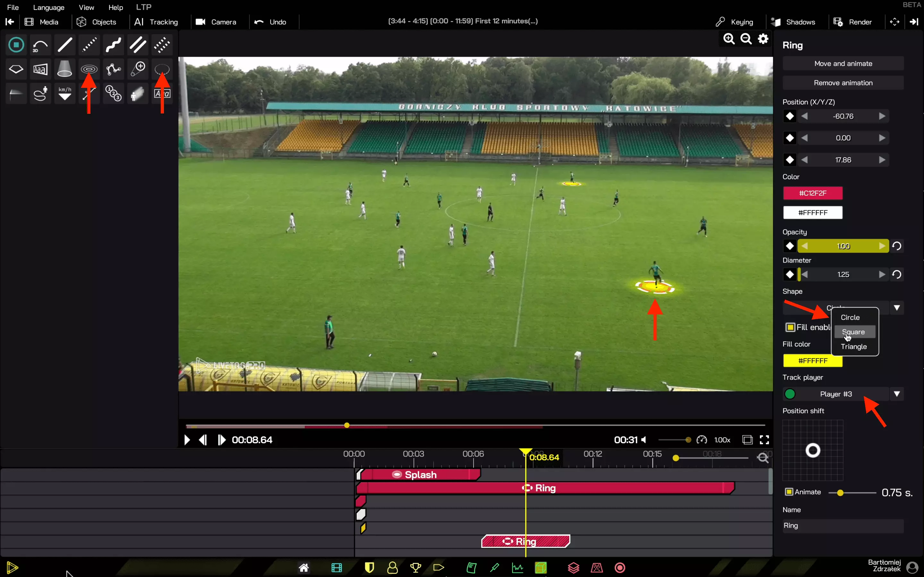The height and width of the screenshot is (577, 924).
Task: Select the km/h speed indicator tool
Action: [64, 94]
